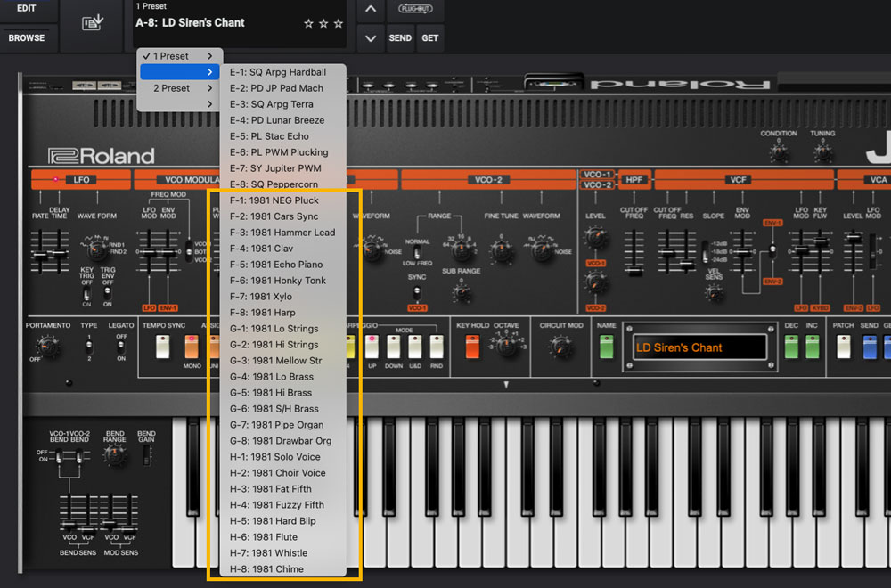The height and width of the screenshot is (588, 891).
Task: Click the TUNING knob
Action: [x=822, y=152]
